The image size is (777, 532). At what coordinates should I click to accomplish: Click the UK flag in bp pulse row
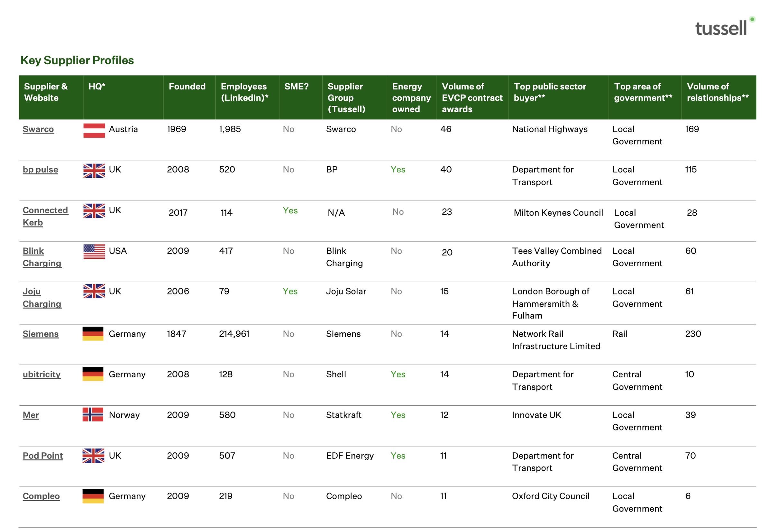tap(94, 171)
